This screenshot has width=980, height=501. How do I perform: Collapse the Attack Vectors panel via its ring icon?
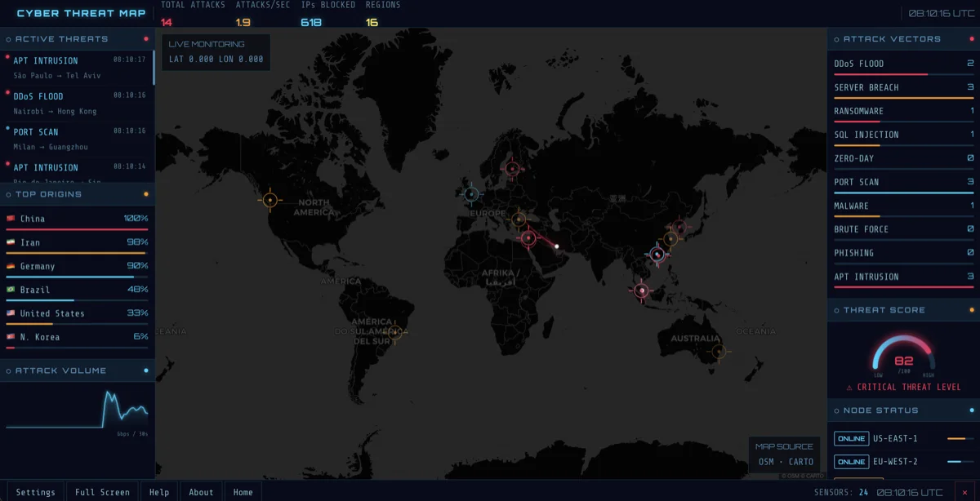836,39
